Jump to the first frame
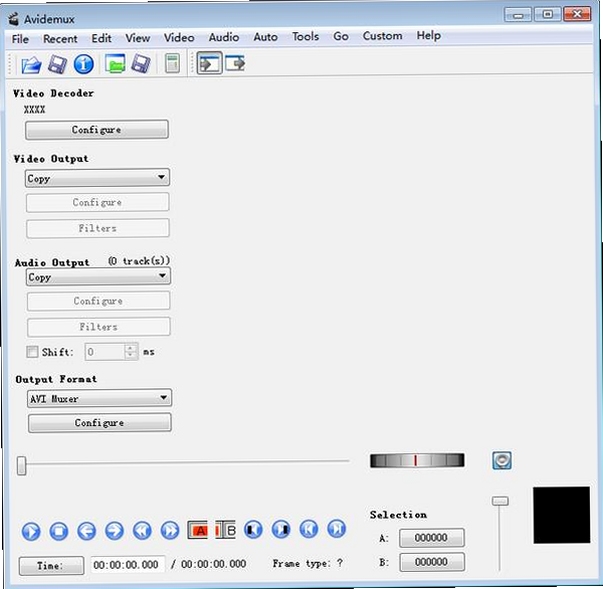603x589 pixels. tap(309, 529)
